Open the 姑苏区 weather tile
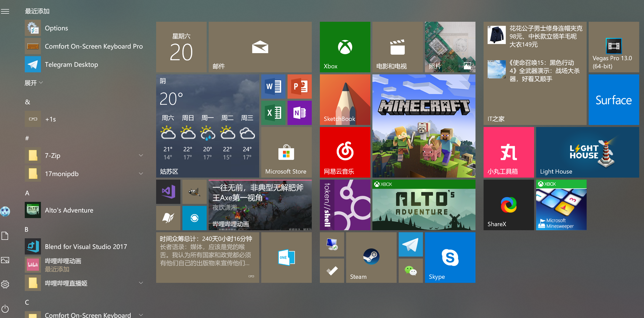Screen dimensions: 644x318 pyautogui.click(x=207, y=126)
